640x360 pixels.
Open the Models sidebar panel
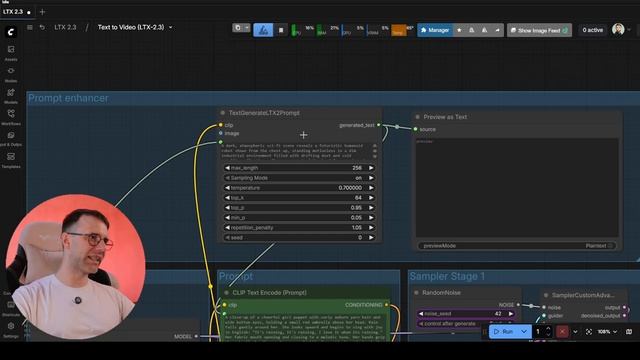(x=11, y=96)
